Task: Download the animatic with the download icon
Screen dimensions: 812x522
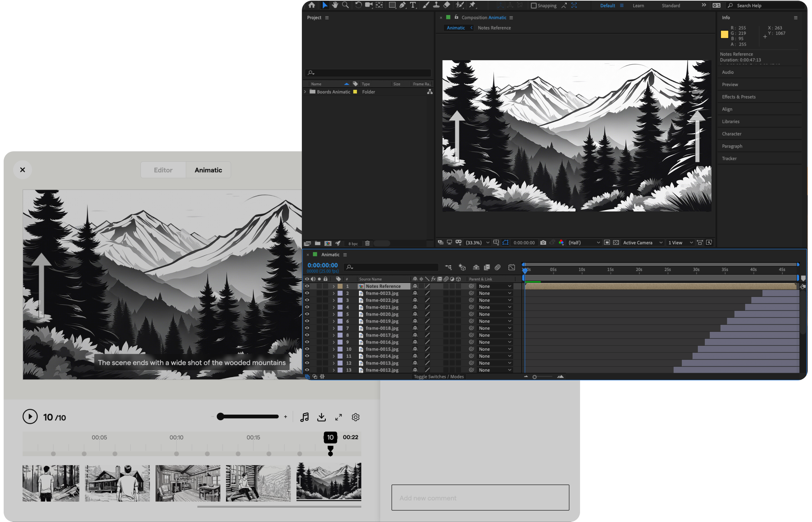Action: coord(321,417)
